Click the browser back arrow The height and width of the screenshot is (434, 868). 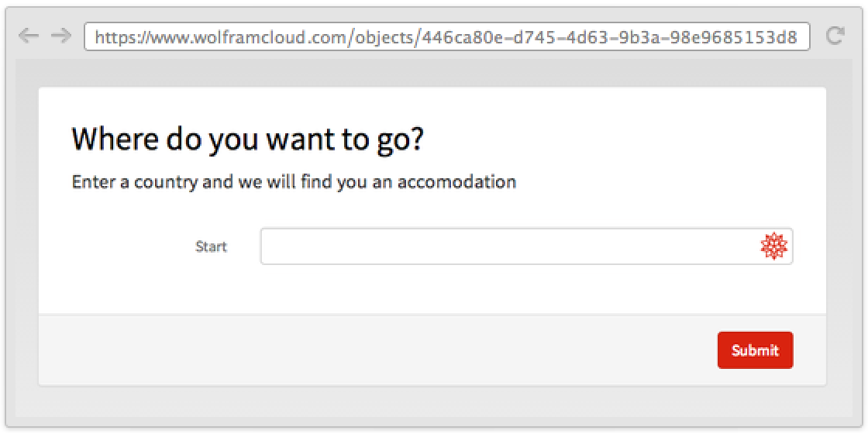[28, 36]
